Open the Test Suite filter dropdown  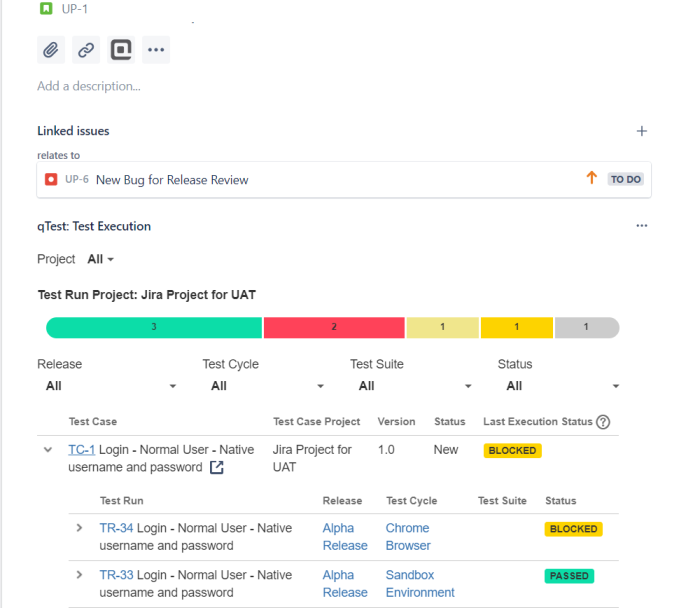pos(411,386)
